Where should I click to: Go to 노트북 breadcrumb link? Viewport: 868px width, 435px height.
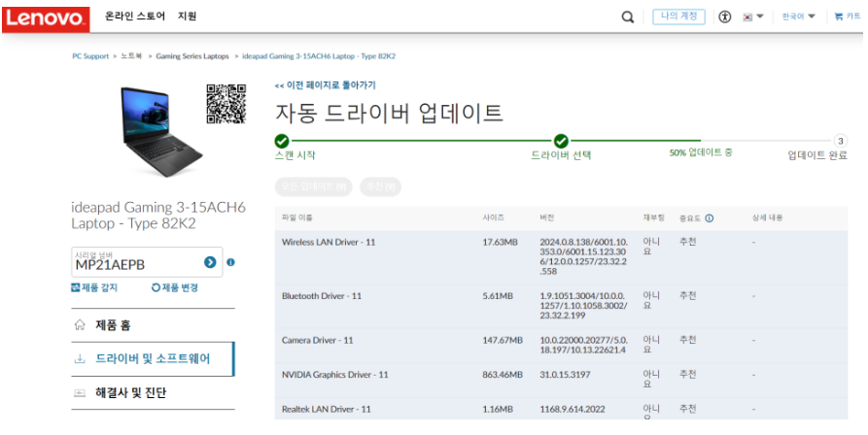pos(131,56)
